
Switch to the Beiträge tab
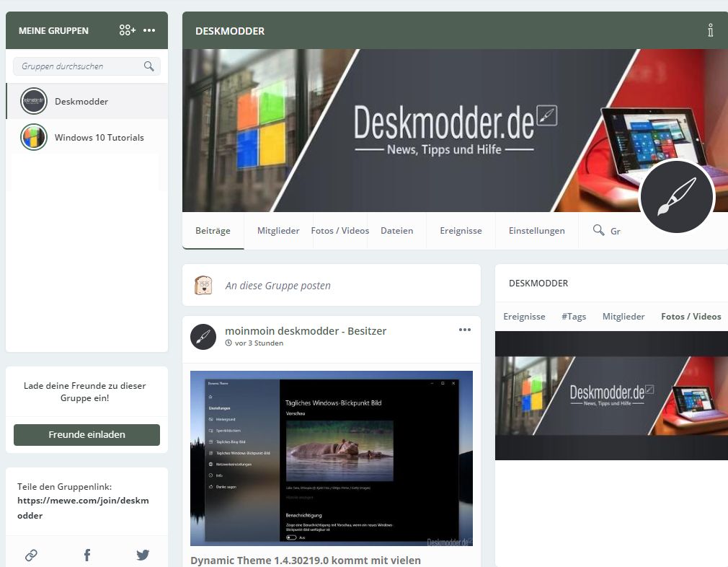tap(213, 231)
